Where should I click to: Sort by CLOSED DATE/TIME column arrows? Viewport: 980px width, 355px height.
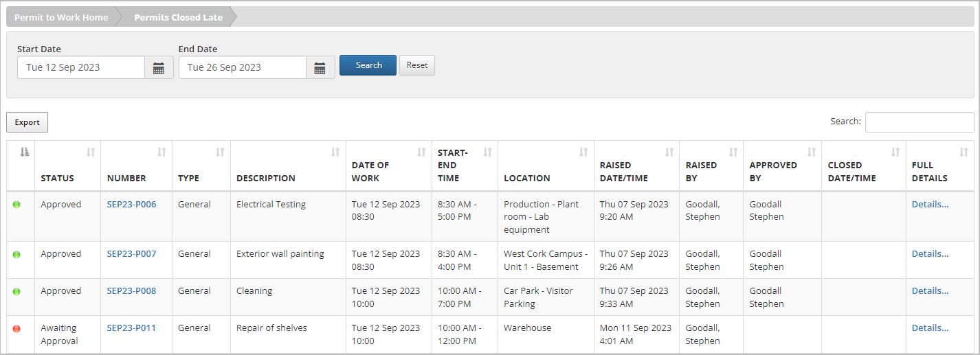(895, 152)
